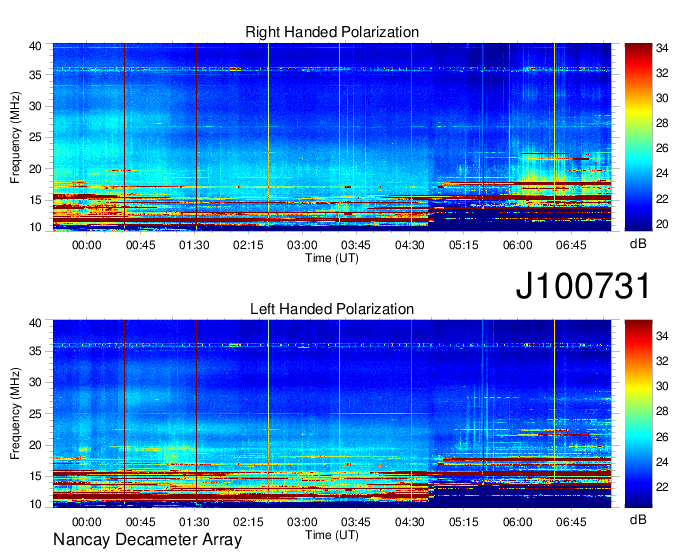The width and height of the screenshot is (680, 552).
Task: Select time tick "01:30" under the Right Handed plot
Action: coord(194,245)
